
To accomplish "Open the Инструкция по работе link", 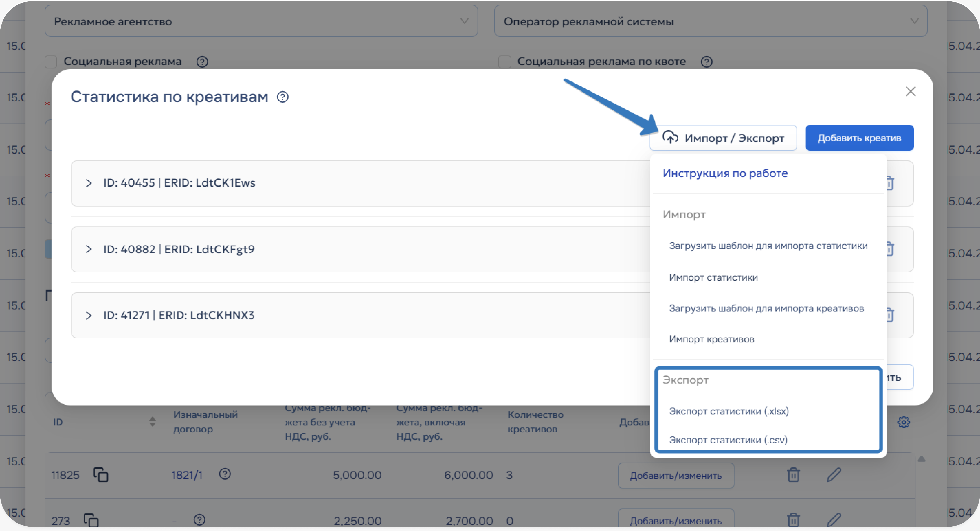I will 725,173.
